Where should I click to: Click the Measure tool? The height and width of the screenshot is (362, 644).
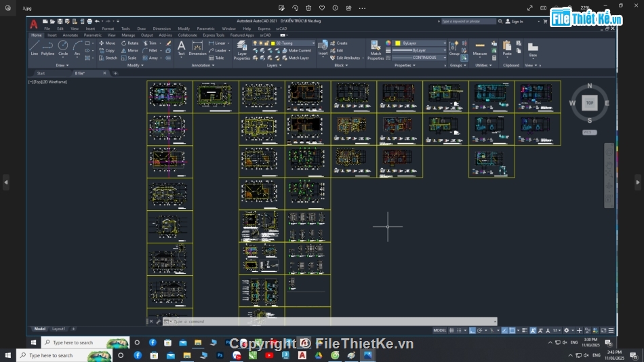(x=480, y=48)
